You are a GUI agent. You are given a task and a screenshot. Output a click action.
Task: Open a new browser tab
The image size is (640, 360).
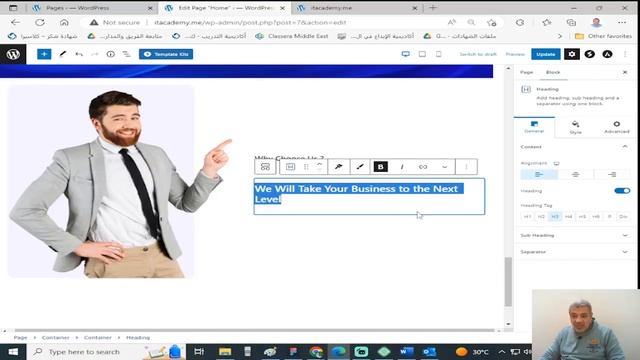point(433,8)
